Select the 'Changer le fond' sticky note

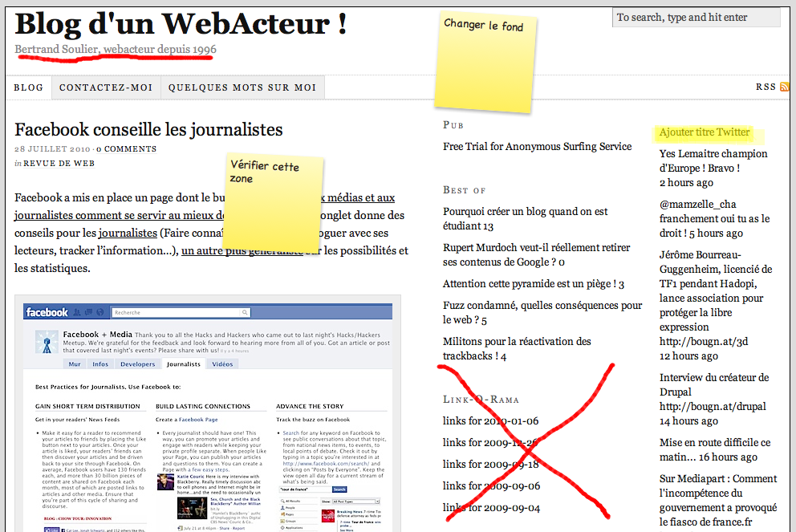485,61
